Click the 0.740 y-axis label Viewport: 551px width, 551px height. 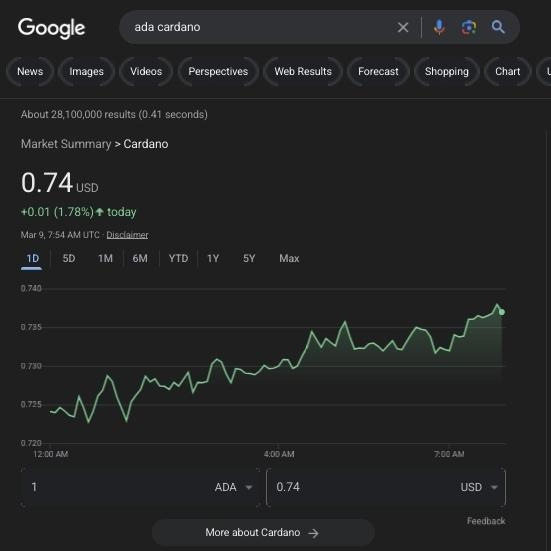(x=31, y=289)
